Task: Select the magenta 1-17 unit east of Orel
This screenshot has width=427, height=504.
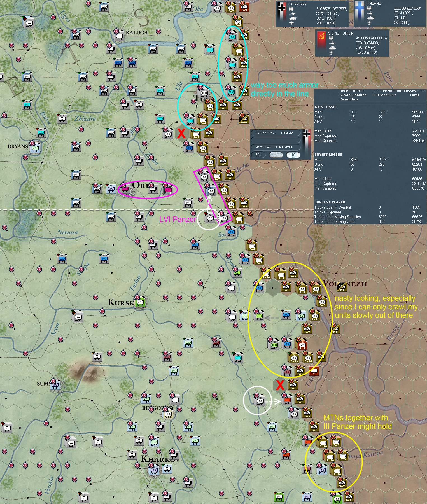Action: click(168, 190)
